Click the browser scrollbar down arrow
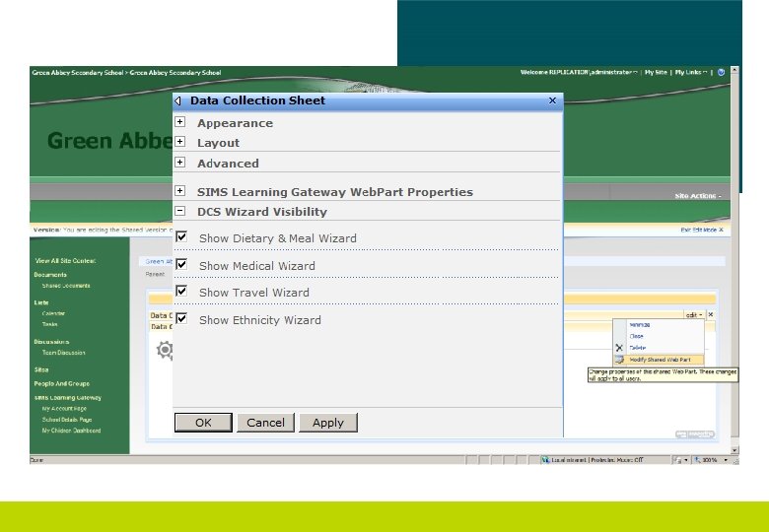 (x=734, y=450)
